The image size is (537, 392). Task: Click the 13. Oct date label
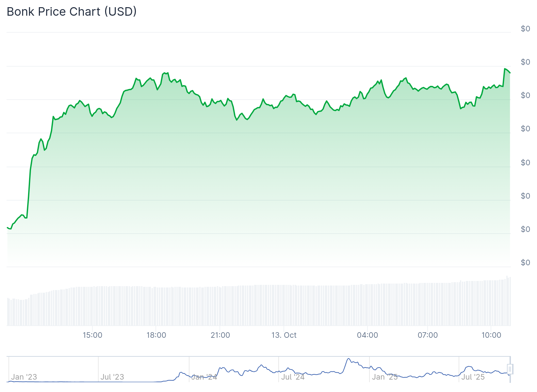point(284,335)
